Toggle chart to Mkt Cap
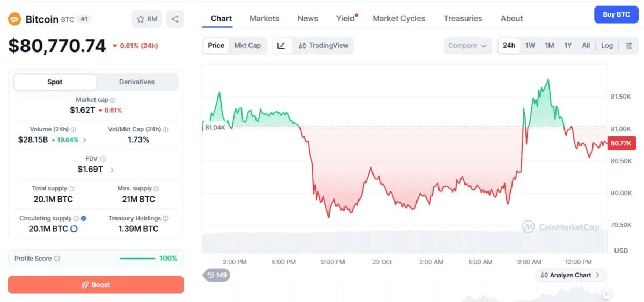This screenshot has width=644, height=302. click(247, 46)
